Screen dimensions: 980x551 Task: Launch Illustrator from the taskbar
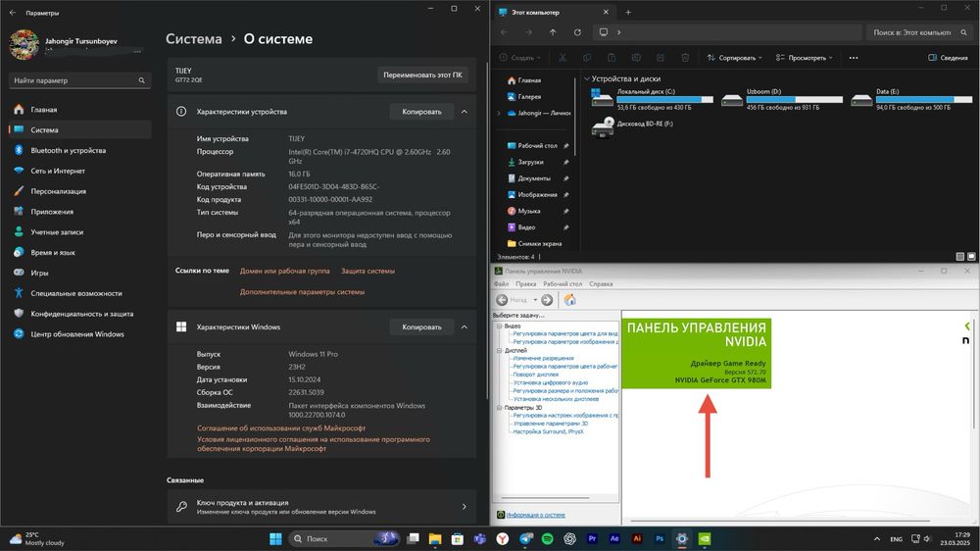click(637, 539)
